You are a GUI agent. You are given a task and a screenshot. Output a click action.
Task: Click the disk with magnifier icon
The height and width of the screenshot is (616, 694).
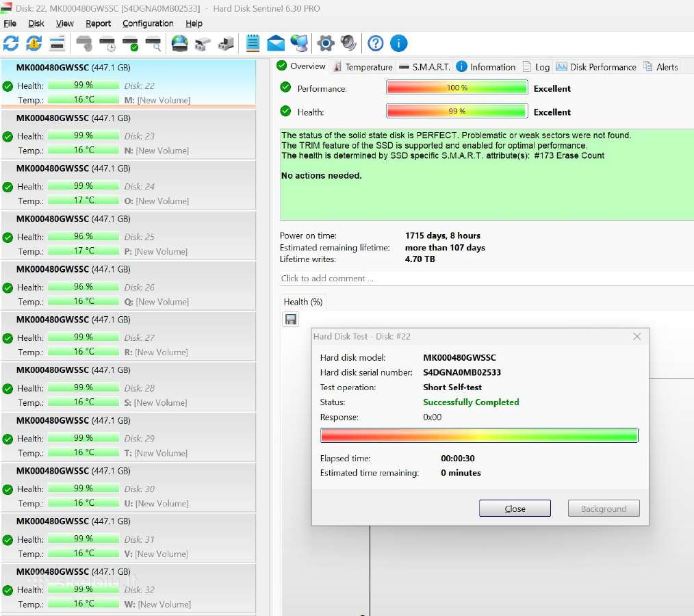click(153, 43)
